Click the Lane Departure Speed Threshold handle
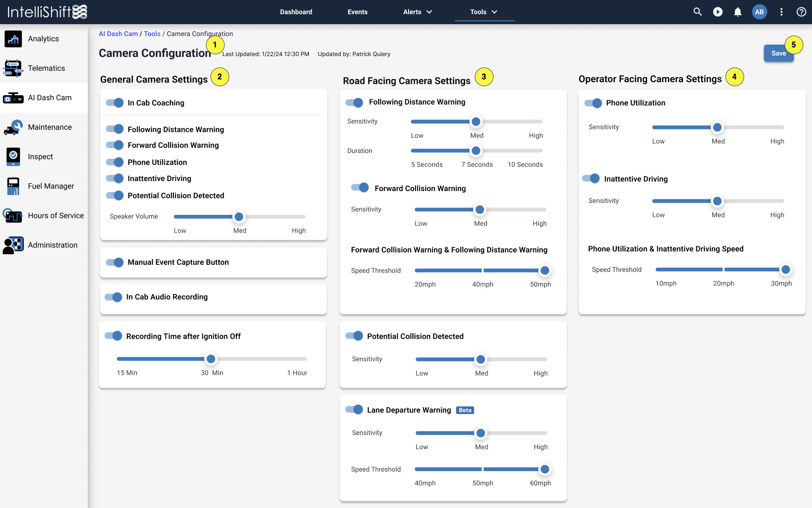Image resolution: width=812 pixels, height=508 pixels. [545, 469]
